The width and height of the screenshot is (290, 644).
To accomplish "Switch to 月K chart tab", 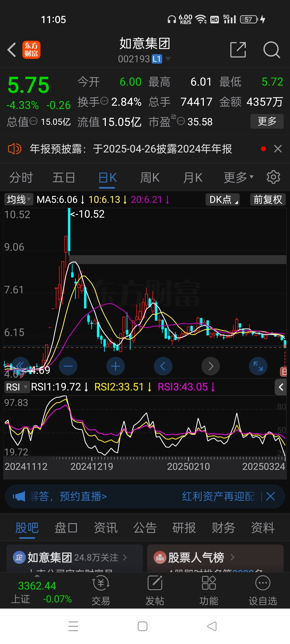I will [x=193, y=177].
